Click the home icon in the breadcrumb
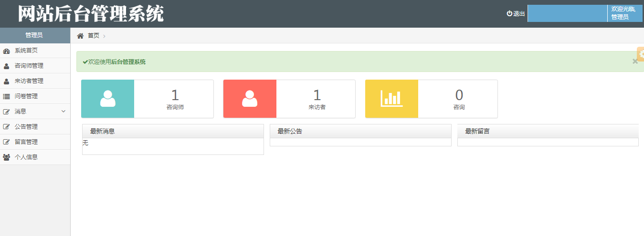This screenshot has height=236, width=644. click(x=80, y=36)
